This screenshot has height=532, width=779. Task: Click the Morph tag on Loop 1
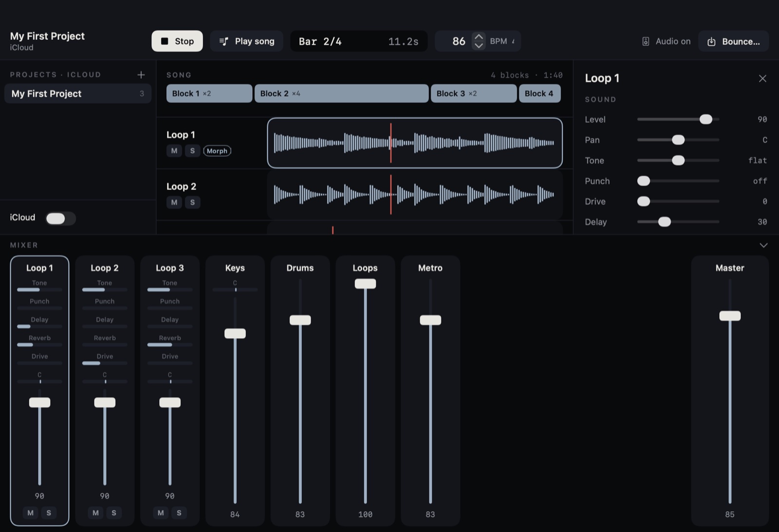(217, 151)
